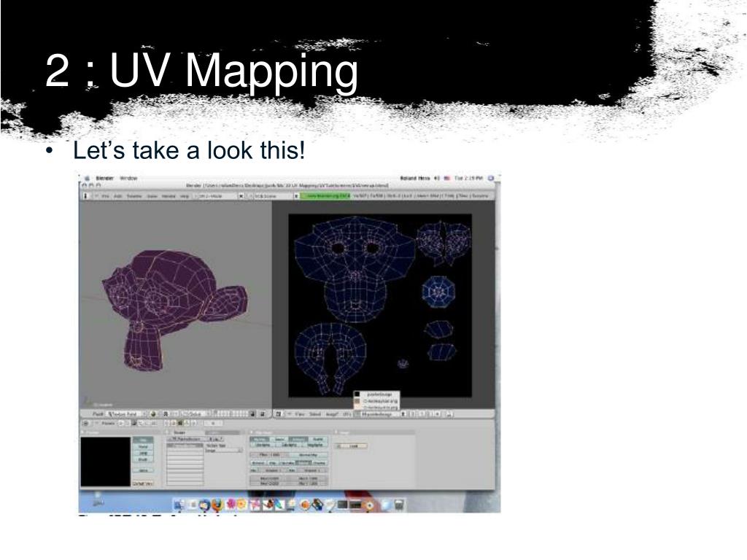747x560 pixels.
Task: Click the info window type icon in top header
Action: [x=86, y=196]
